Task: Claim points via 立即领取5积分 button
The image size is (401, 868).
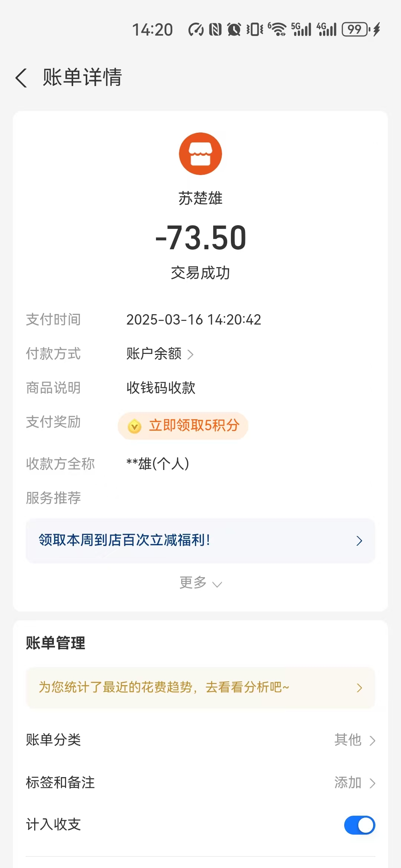Action: click(x=183, y=426)
